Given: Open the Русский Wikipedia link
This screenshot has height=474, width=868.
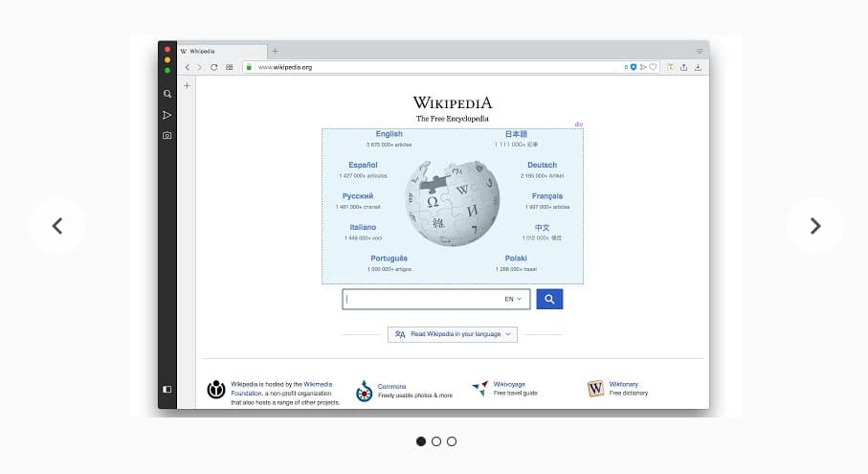Looking at the screenshot, I should [358, 196].
